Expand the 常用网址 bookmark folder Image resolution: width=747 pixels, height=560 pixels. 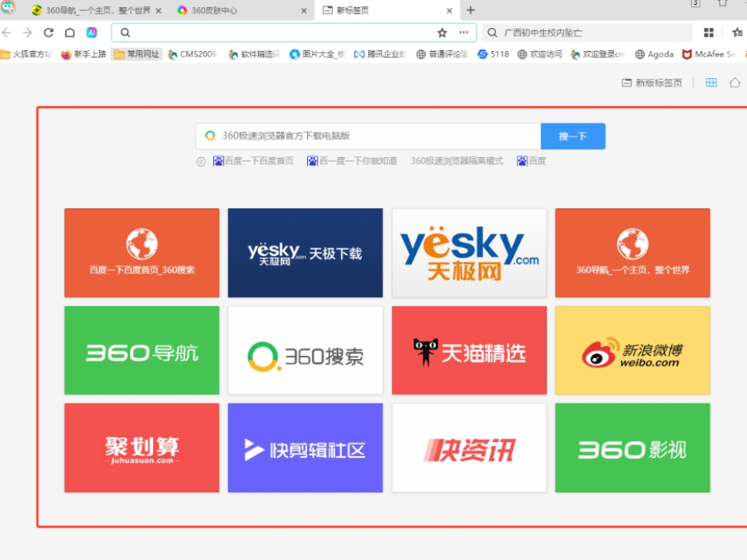coord(136,54)
